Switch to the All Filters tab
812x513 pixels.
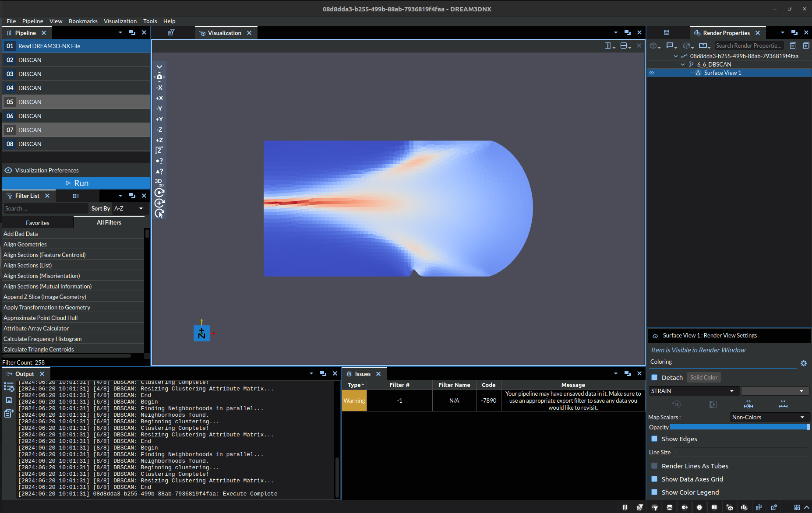109,222
